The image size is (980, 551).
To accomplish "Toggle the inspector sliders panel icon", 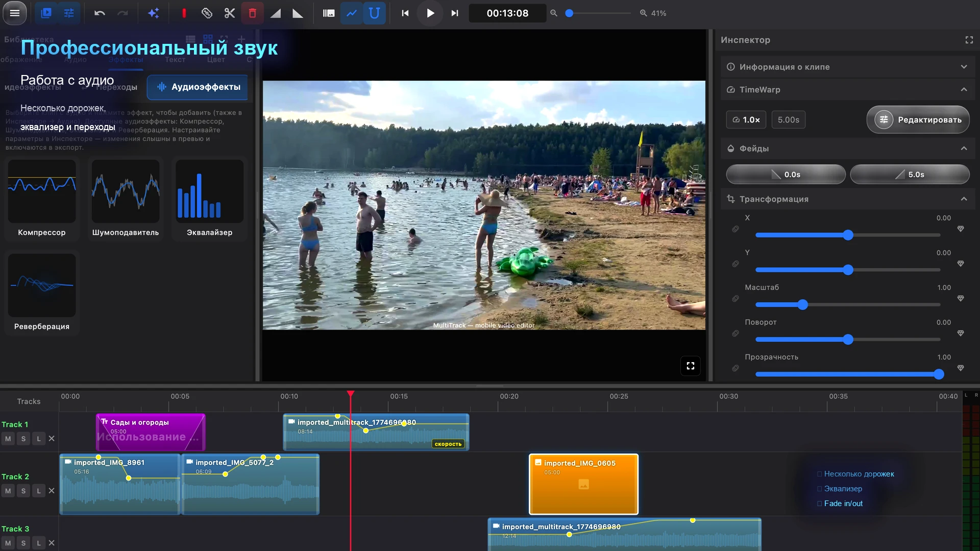I will (69, 13).
